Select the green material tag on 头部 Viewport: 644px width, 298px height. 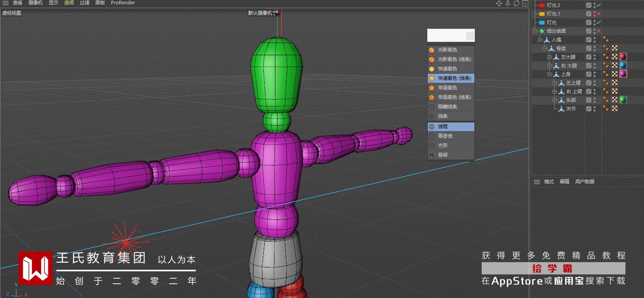click(623, 100)
